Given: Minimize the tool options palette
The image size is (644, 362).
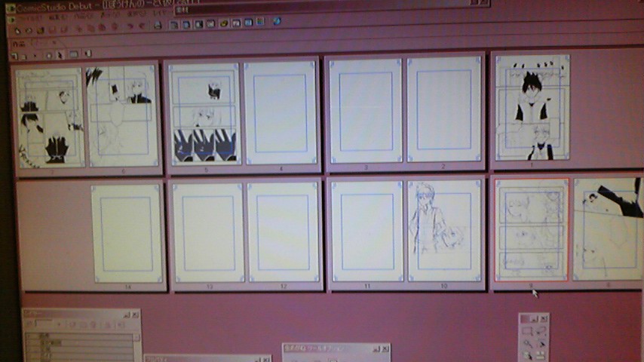Looking at the screenshot, I should (376, 349).
